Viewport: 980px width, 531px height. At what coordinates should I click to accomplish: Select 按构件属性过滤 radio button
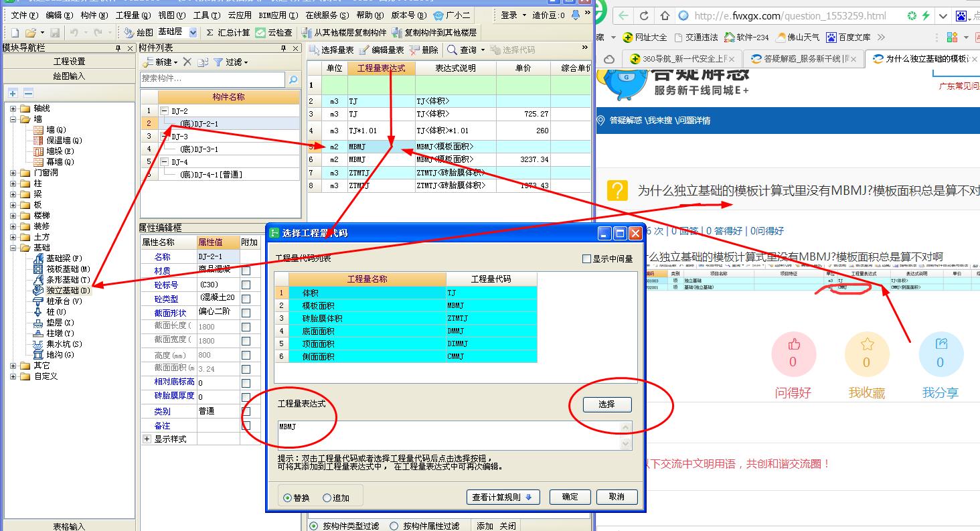click(394, 526)
